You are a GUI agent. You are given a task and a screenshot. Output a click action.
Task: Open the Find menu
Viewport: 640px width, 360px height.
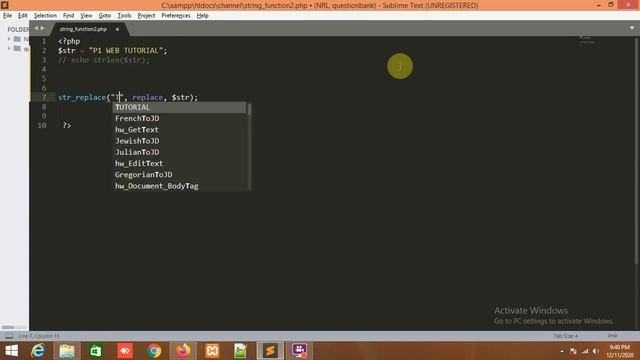coord(69,16)
